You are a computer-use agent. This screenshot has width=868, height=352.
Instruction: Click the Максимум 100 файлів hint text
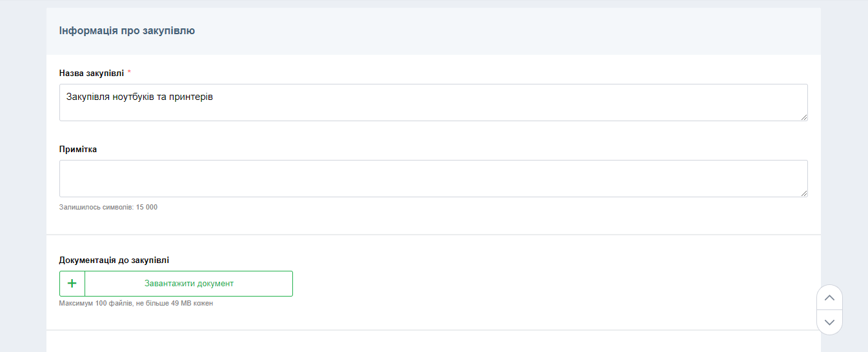136,303
